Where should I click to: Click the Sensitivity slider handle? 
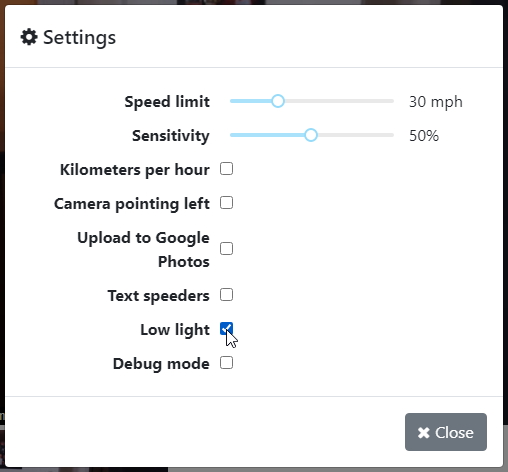[311, 135]
